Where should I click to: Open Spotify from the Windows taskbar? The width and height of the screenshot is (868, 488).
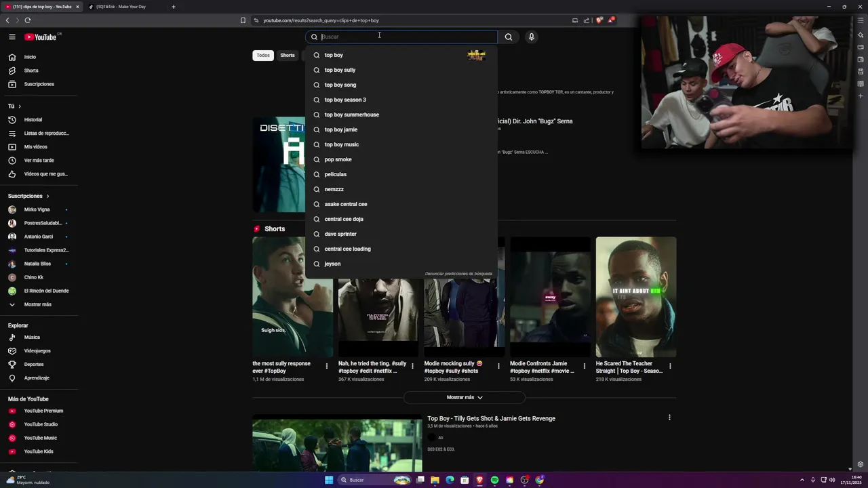pos(494,480)
